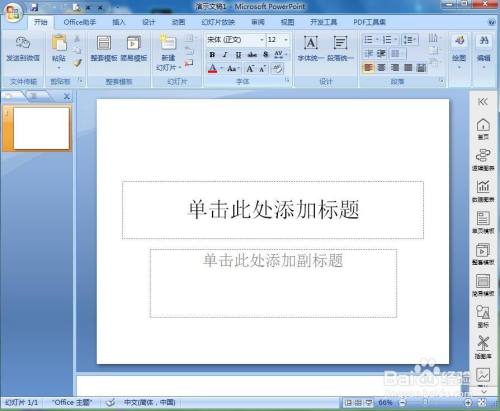Click the 单页模板 page icon in right sidebar
The width and height of the screenshot is (500, 411).
(x=483, y=218)
